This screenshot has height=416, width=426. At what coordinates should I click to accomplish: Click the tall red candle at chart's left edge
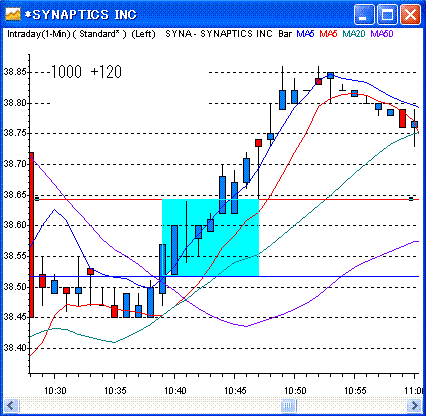[x=32, y=235]
